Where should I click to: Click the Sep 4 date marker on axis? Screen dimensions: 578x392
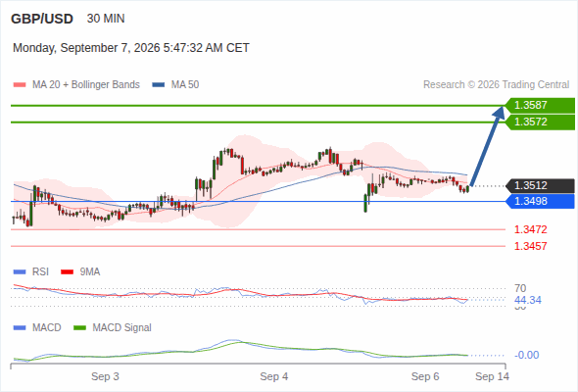tap(274, 376)
